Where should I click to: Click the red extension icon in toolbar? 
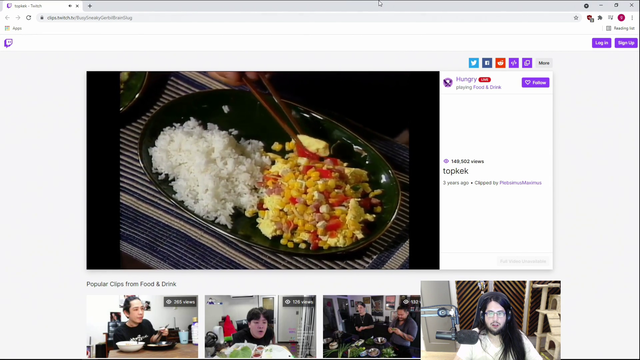coord(590,18)
